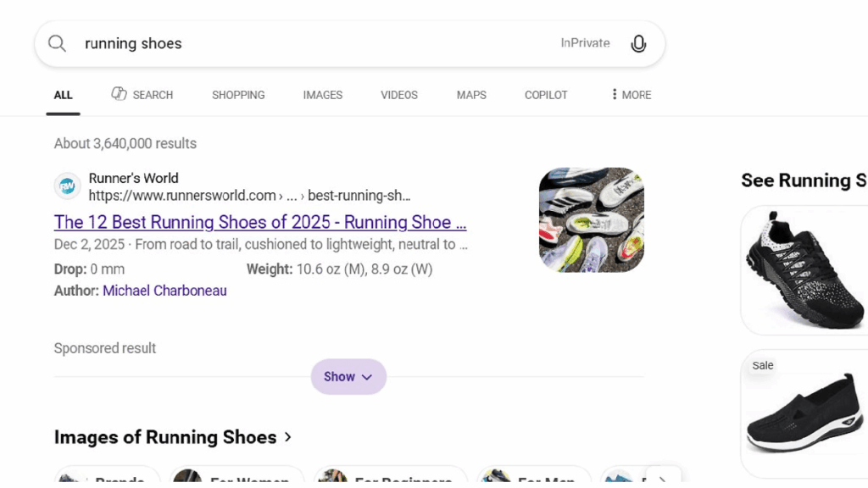Click the Runner's World favicon

[x=68, y=186]
